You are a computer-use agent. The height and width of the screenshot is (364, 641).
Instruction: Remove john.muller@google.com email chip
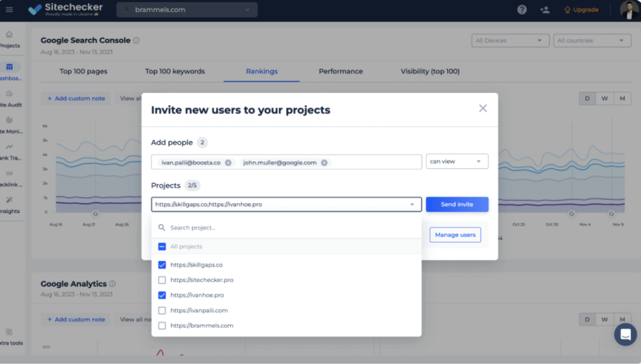point(324,163)
